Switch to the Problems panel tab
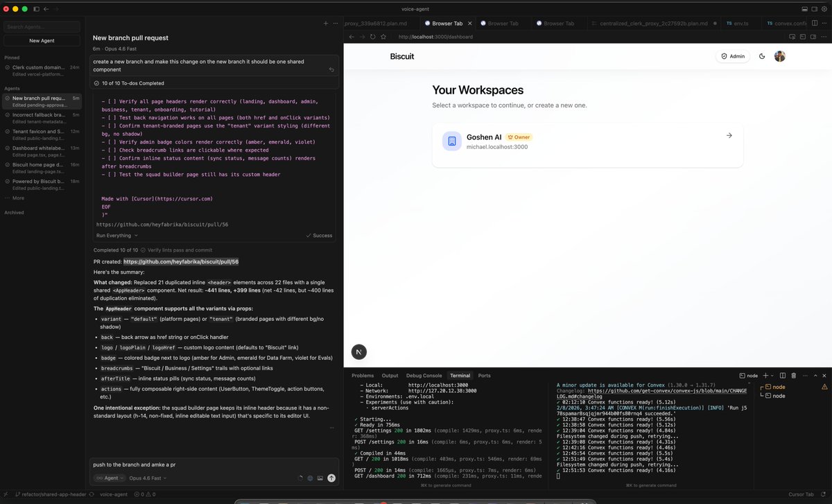Image resolution: width=832 pixels, height=504 pixels. (363, 375)
